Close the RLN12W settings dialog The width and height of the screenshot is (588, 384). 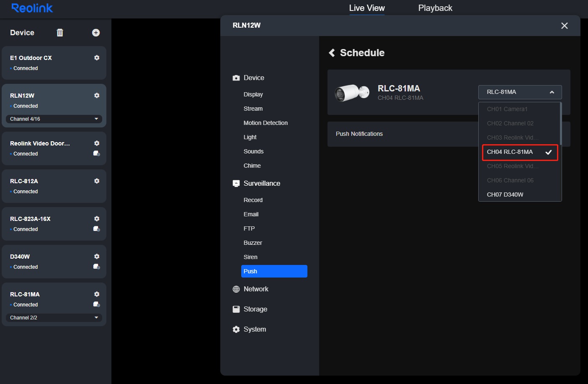coord(564,26)
